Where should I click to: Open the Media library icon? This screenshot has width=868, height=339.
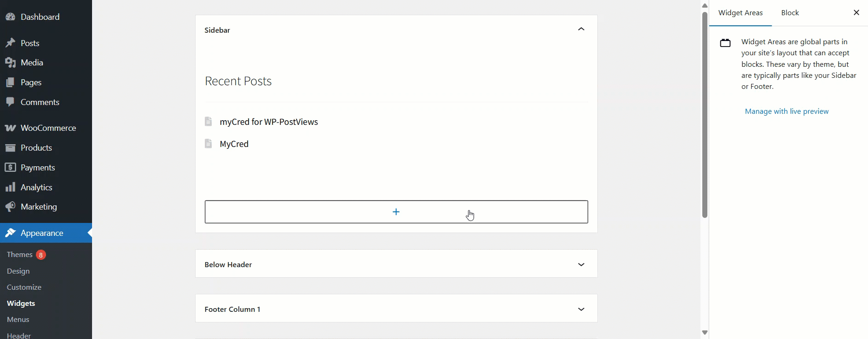pyautogui.click(x=10, y=63)
